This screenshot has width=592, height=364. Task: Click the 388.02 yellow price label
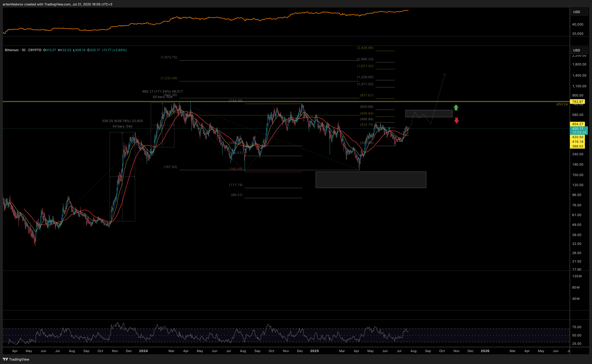click(578, 146)
